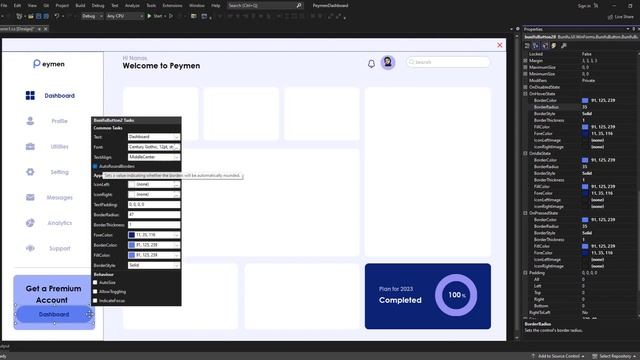This screenshot has height=360, width=640.
Task: Collapse the OnIdleState property group
Action: (526, 153)
